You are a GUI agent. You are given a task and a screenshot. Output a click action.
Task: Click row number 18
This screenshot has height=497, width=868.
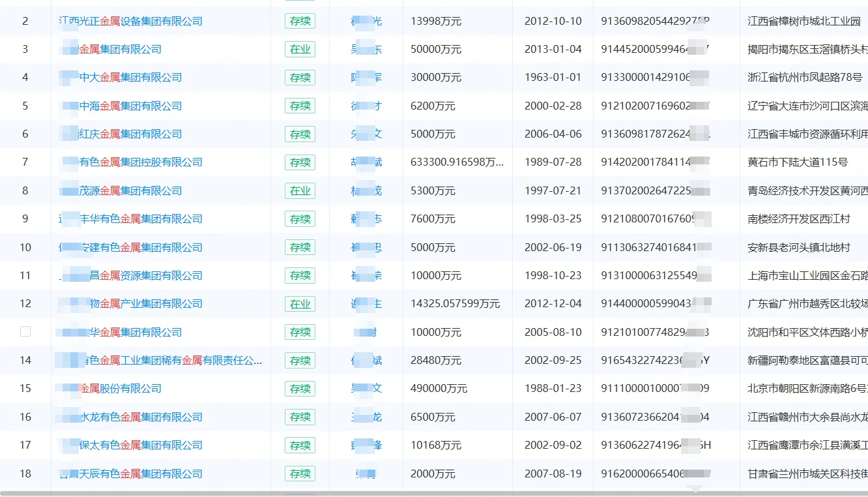coord(25,474)
